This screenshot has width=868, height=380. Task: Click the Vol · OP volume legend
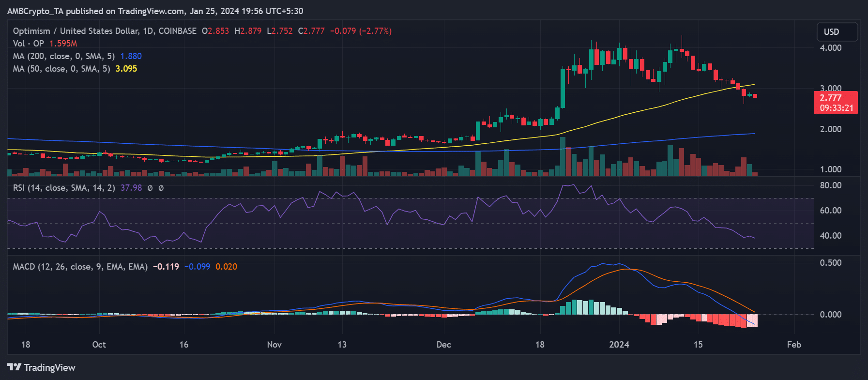29,44
